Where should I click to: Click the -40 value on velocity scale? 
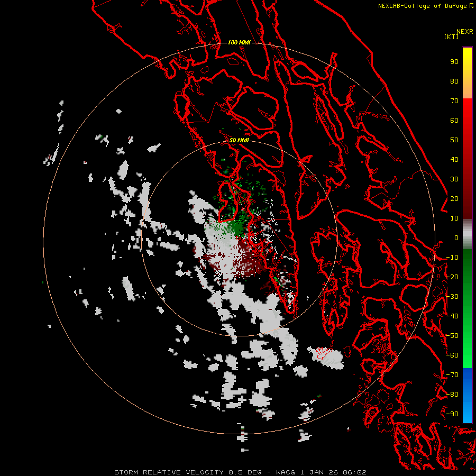pos(452,316)
